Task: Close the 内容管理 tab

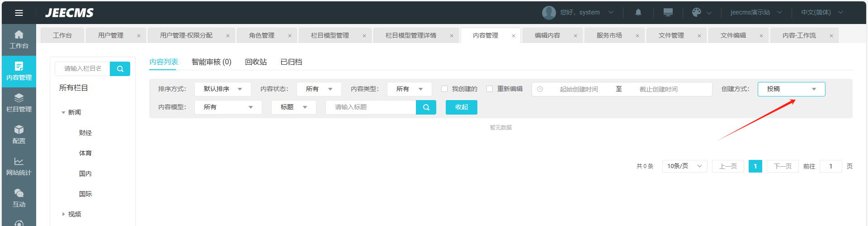Action: click(x=514, y=36)
